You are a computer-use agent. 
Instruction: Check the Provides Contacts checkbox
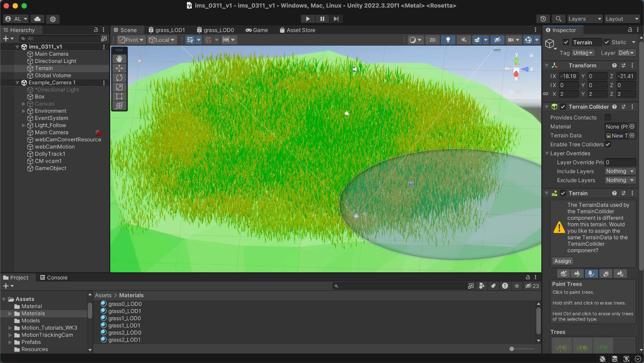608,117
